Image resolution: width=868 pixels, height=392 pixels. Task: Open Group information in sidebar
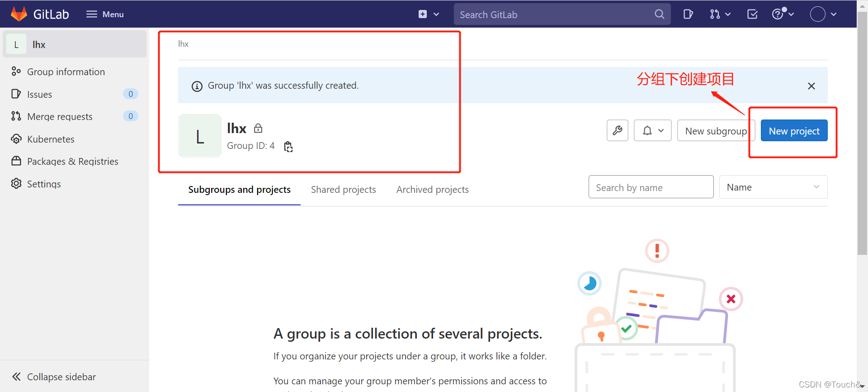(x=75, y=72)
